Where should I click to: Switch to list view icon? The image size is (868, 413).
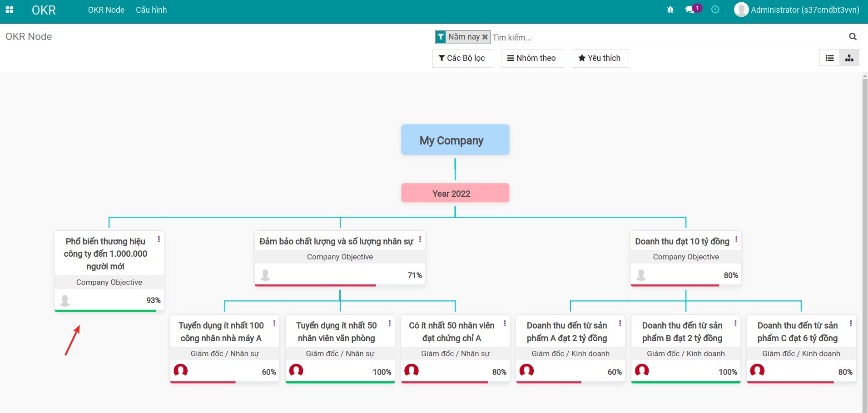click(829, 58)
